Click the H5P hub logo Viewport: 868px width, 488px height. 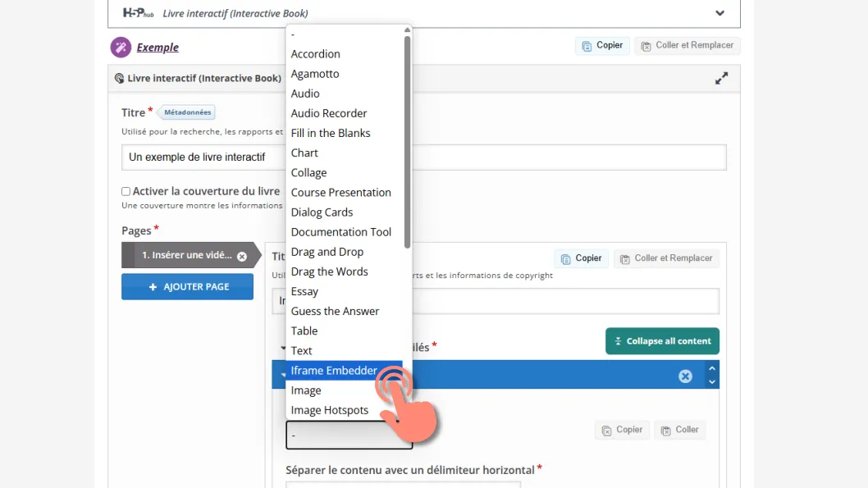138,13
